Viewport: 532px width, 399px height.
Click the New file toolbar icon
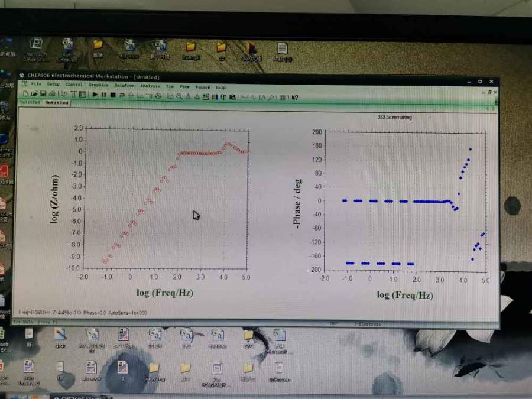click(x=25, y=93)
